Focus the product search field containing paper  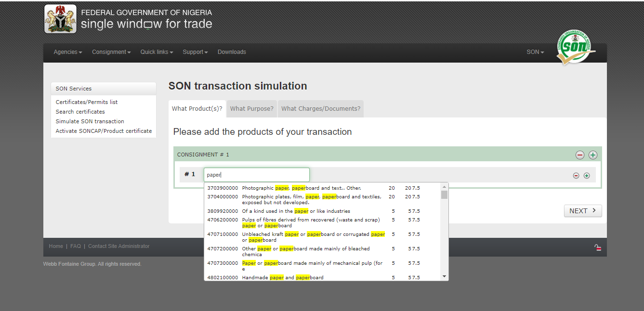[257, 175]
